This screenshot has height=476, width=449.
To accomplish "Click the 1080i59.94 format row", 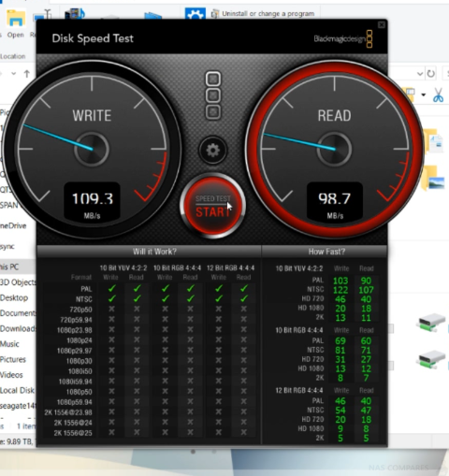I will tap(150, 382).
